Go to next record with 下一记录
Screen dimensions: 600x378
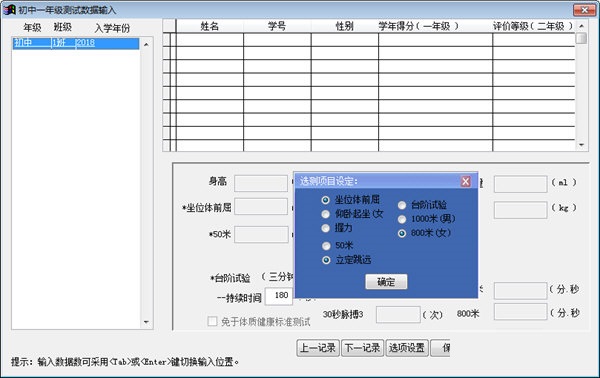click(362, 348)
